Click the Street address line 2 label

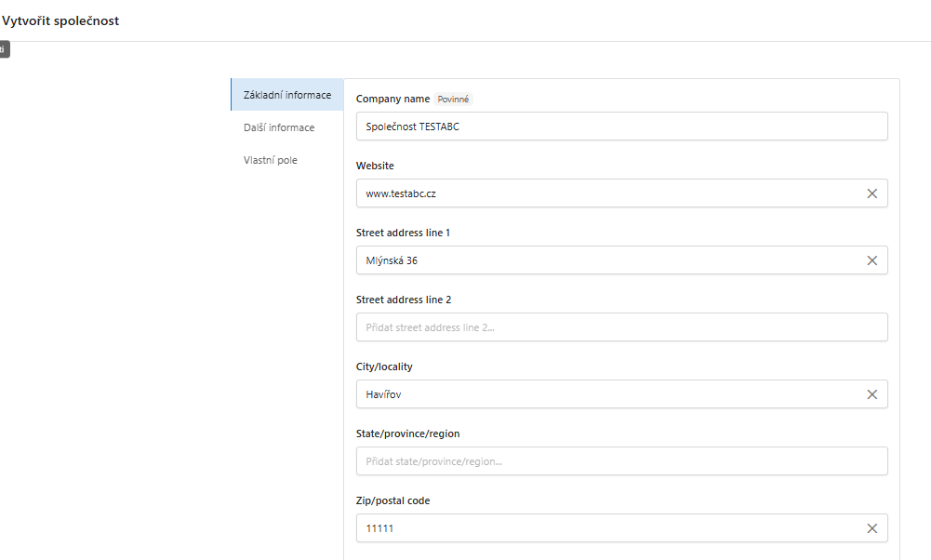[x=404, y=300]
